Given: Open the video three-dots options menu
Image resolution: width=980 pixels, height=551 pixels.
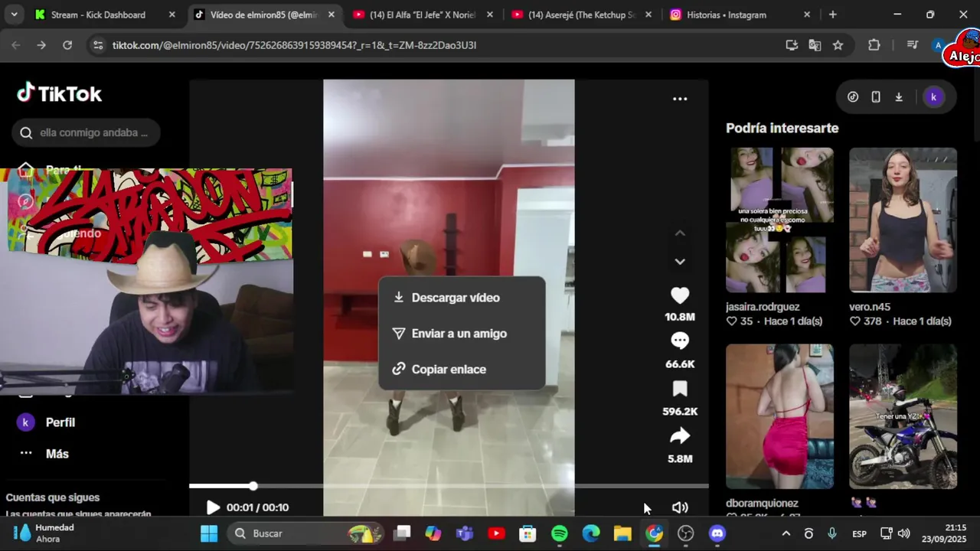Looking at the screenshot, I should (680, 99).
